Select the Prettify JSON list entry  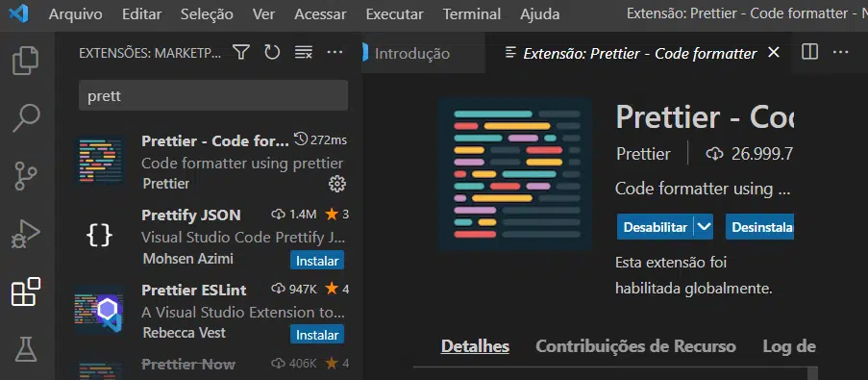click(210, 236)
